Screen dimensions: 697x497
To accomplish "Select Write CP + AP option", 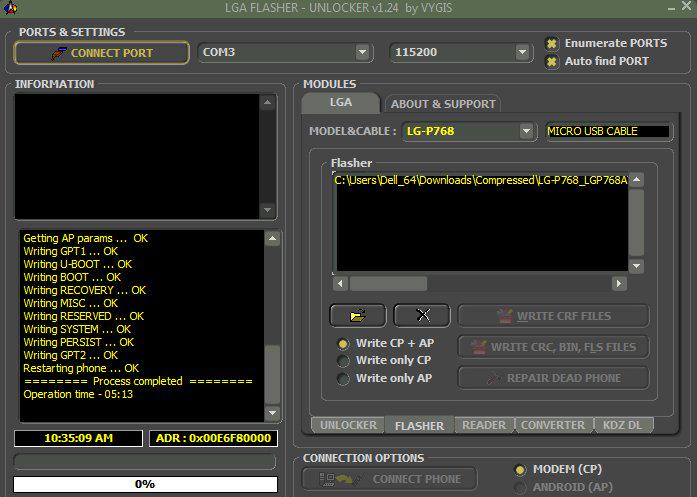I will coord(343,344).
